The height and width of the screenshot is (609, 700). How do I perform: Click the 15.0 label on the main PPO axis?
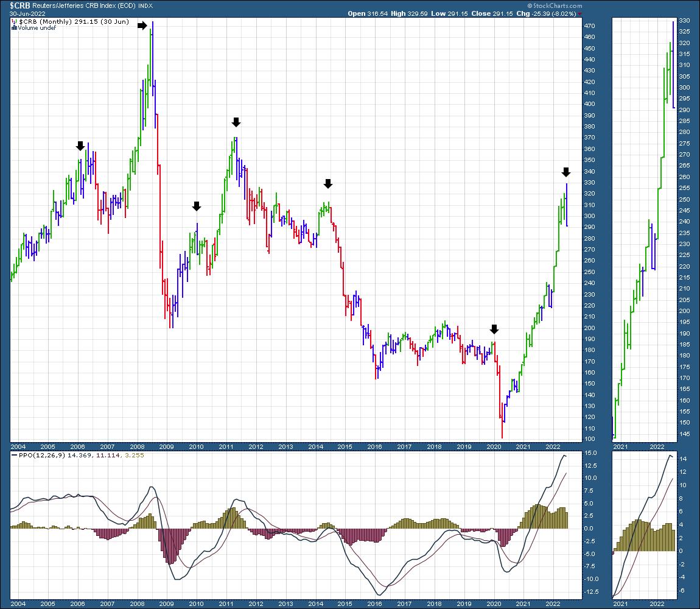pyautogui.click(x=590, y=452)
